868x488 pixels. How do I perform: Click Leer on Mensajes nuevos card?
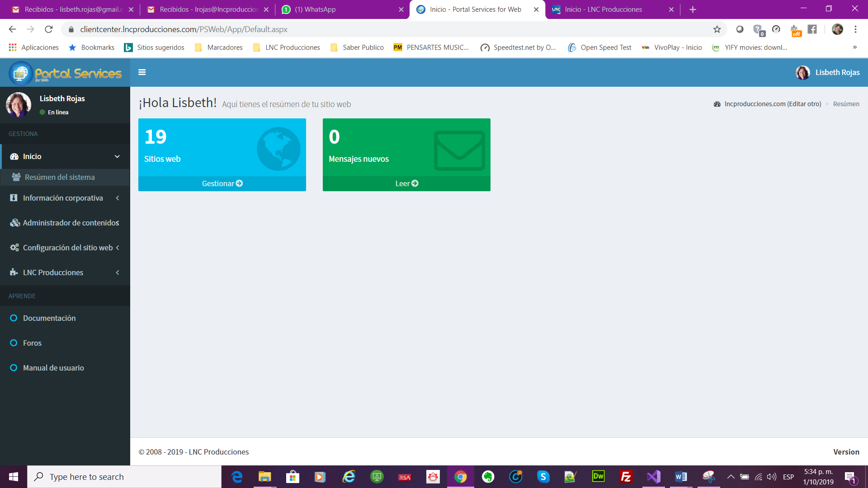tap(406, 183)
